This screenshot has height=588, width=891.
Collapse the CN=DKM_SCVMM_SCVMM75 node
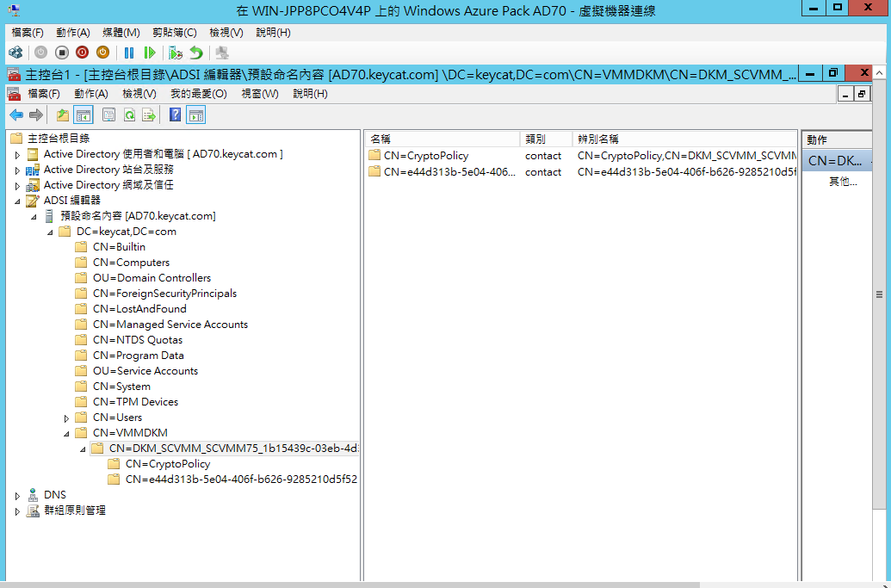(x=83, y=449)
